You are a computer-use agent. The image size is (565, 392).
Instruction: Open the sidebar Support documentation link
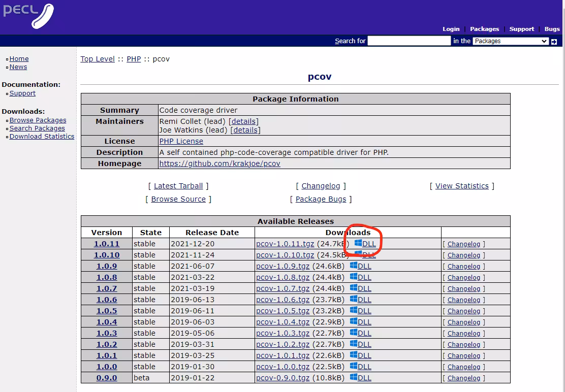(22, 93)
